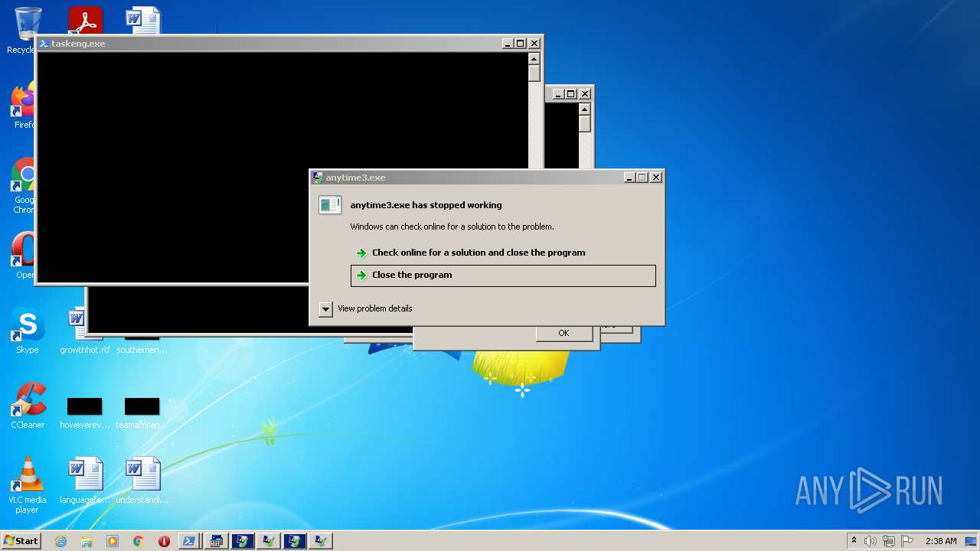Select the southernen... desktop file label
The width and height of the screenshot is (980, 551).
pyautogui.click(x=142, y=350)
